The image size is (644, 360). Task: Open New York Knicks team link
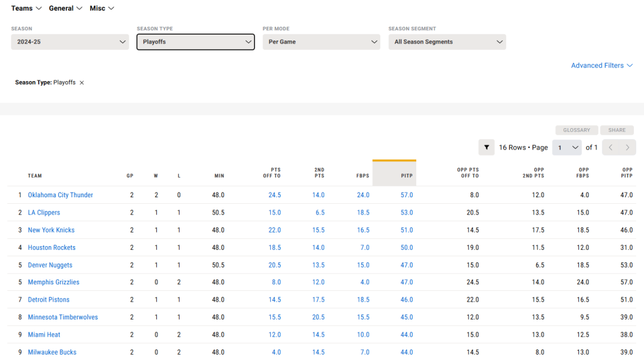coord(51,230)
